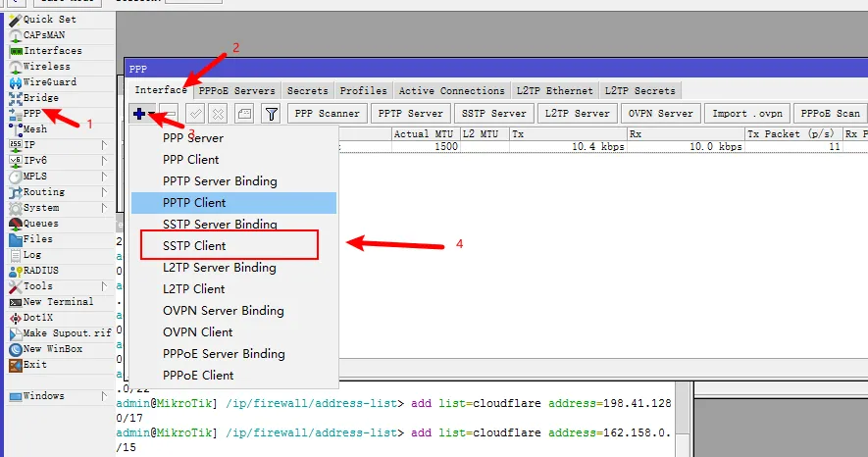
Task: Switch to the Interface tab
Action: [x=161, y=90]
